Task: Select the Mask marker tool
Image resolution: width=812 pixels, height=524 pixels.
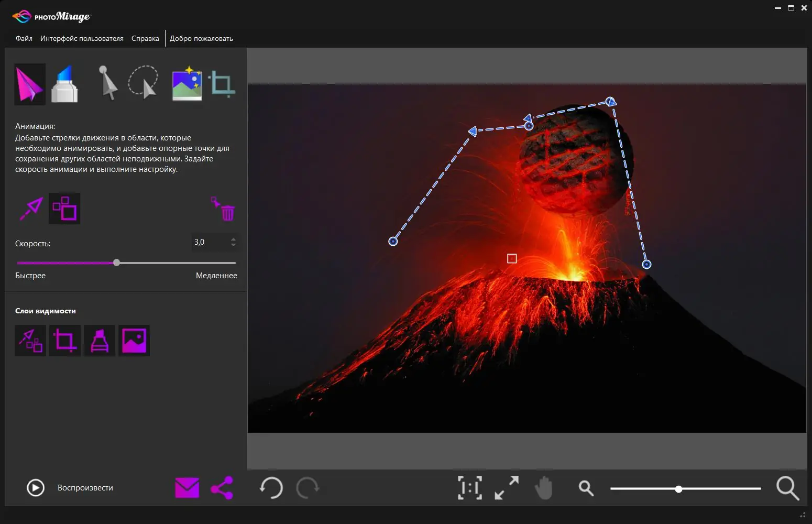Action: pyautogui.click(x=64, y=84)
